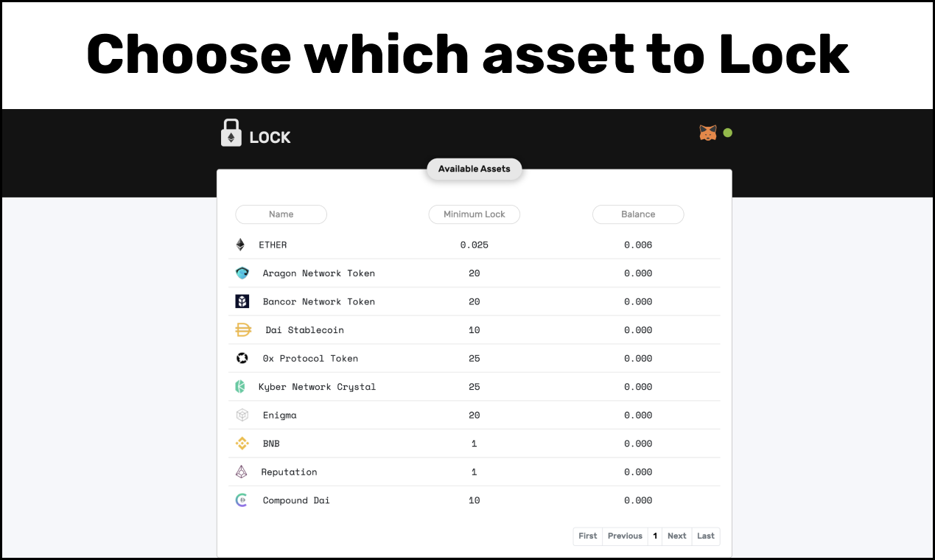Select the Aragon Network Token eagle icon
The height and width of the screenshot is (560, 935).
242,273
